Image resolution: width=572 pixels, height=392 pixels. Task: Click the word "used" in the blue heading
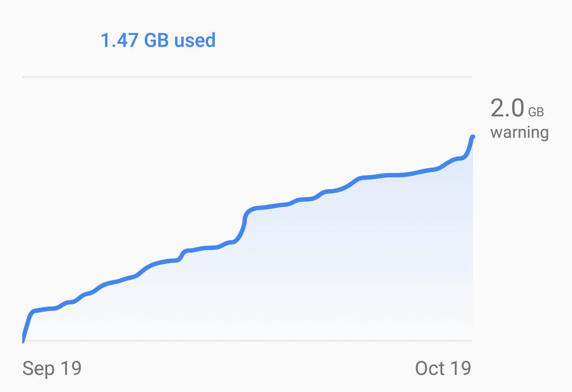point(194,40)
